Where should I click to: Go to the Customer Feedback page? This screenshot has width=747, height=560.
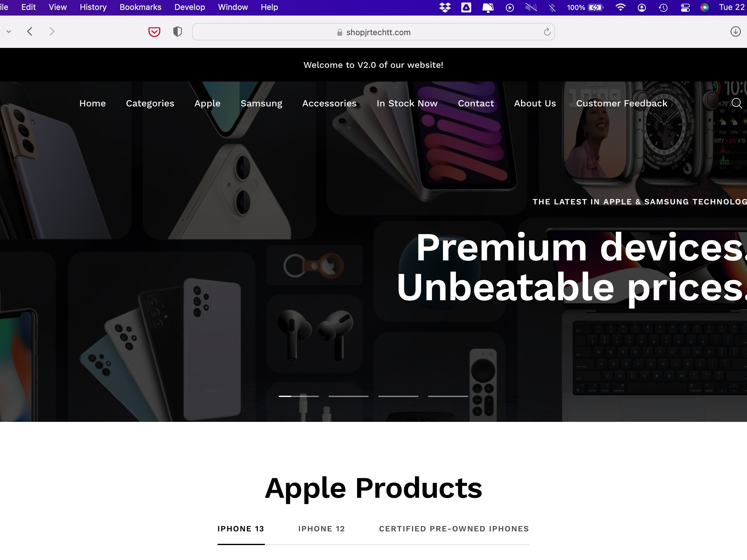point(622,103)
